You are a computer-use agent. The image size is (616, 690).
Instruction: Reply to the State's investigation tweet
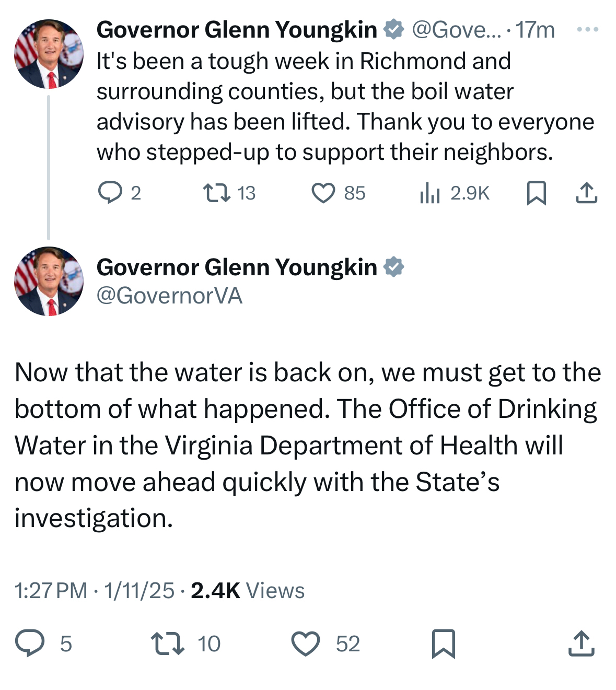pyautogui.click(x=30, y=643)
